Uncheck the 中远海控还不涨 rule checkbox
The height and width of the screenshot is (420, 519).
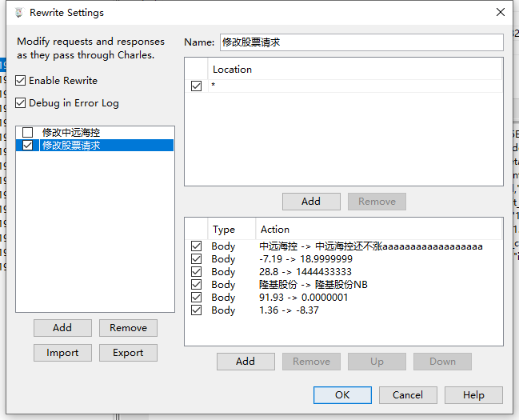pyautogui.click(x=196, y=246)
